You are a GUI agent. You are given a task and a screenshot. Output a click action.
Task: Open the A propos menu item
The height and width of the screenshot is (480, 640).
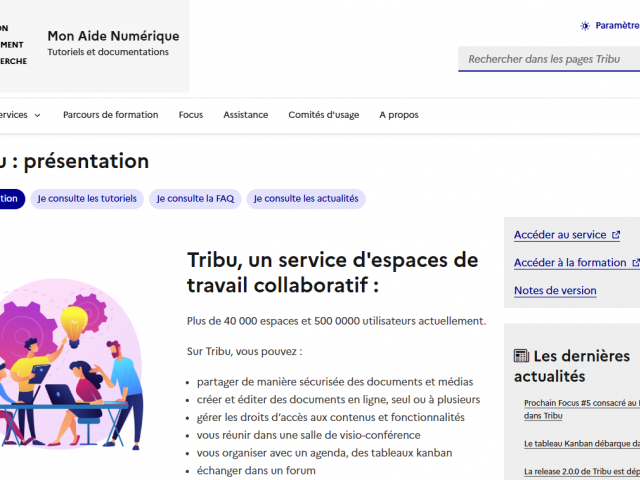point(399,115)
